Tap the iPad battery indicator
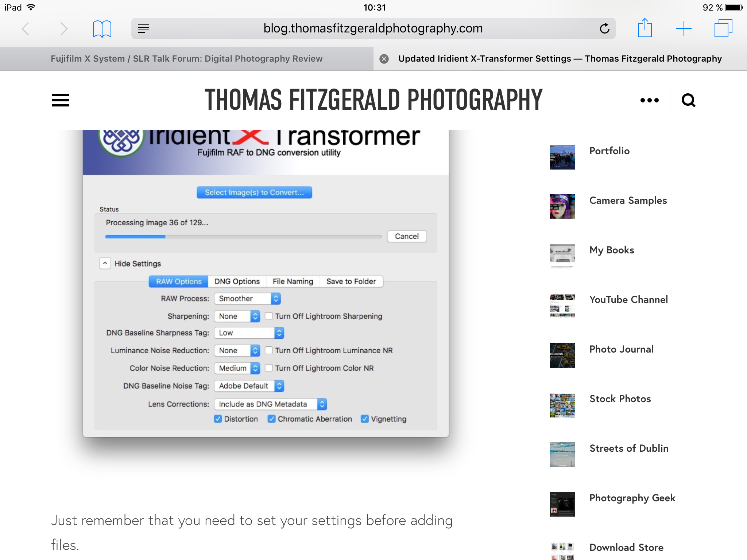 coord(734,7)
